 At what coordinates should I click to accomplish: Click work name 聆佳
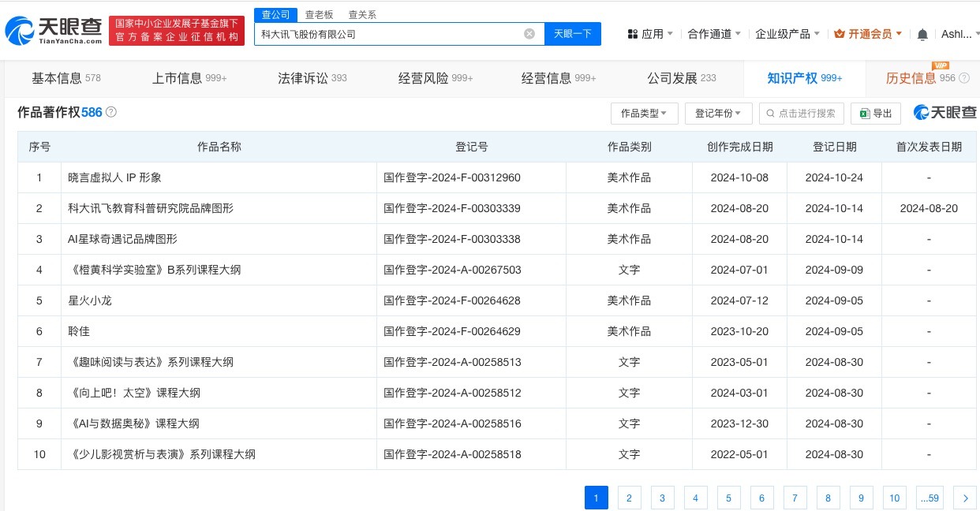coord(79,331)
